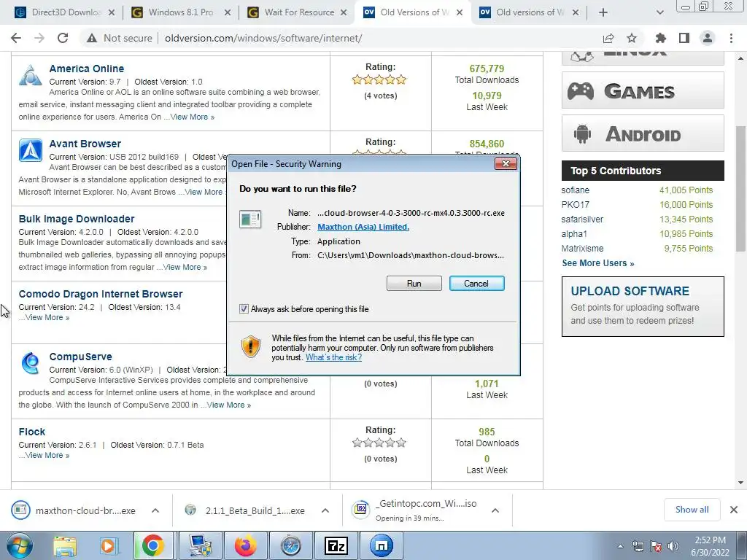Screen dimensions: 747x560
Task: Open Windows Explorer from the taskbar
Action: [x=65, y=545]
